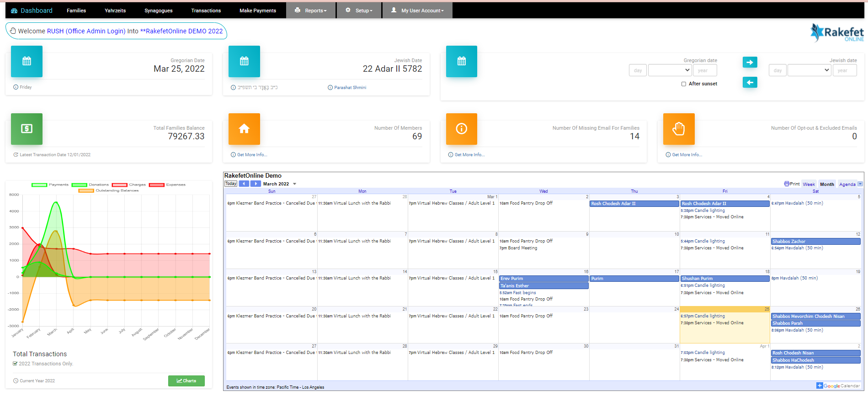Click Gregorian year input field

705,70
